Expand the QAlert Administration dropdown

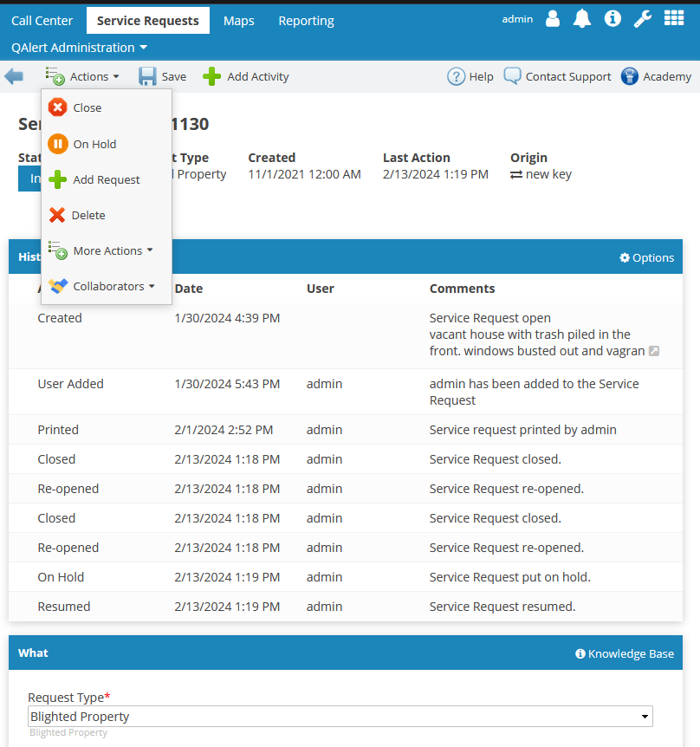[x=80, y=48]
